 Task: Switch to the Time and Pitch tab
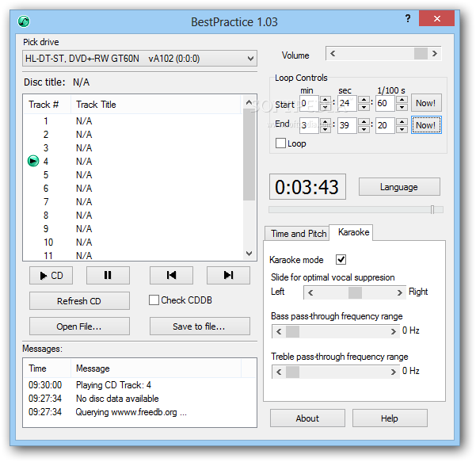coord(298,234)
